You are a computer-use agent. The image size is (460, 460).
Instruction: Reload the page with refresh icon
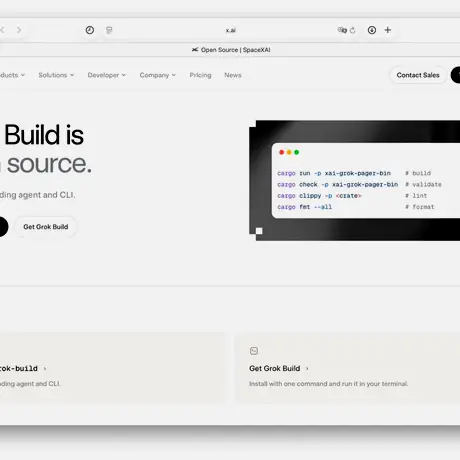pyautogui.click(x=353, y=30)
